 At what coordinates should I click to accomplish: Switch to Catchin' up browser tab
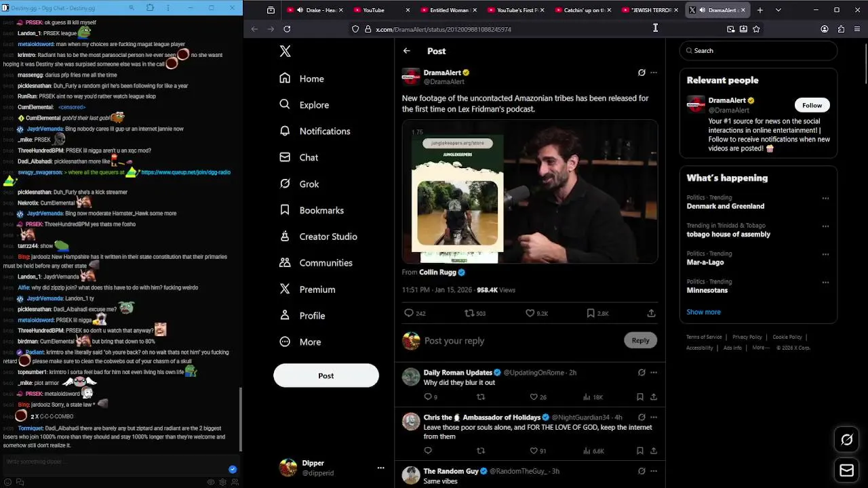coord(582,10)
